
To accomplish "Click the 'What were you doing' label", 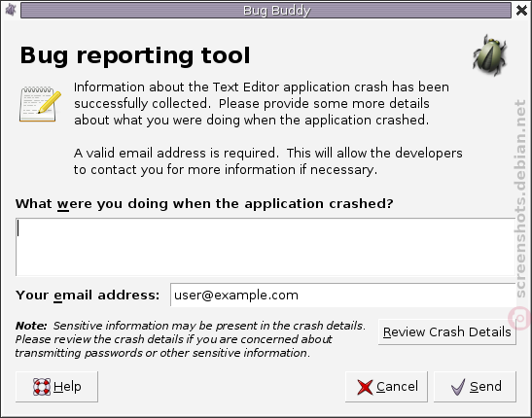I will coord(204,204).
